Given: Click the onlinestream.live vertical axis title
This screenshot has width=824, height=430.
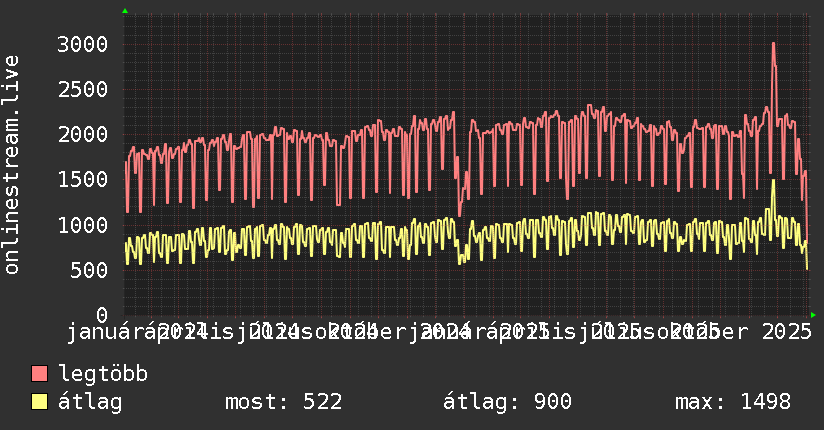Looking at the screenshot, I should (x=12, y=165).
